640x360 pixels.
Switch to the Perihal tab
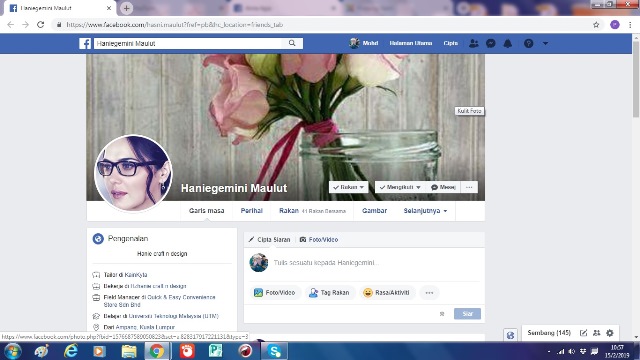pyautogui.click(x=251, y=211)
